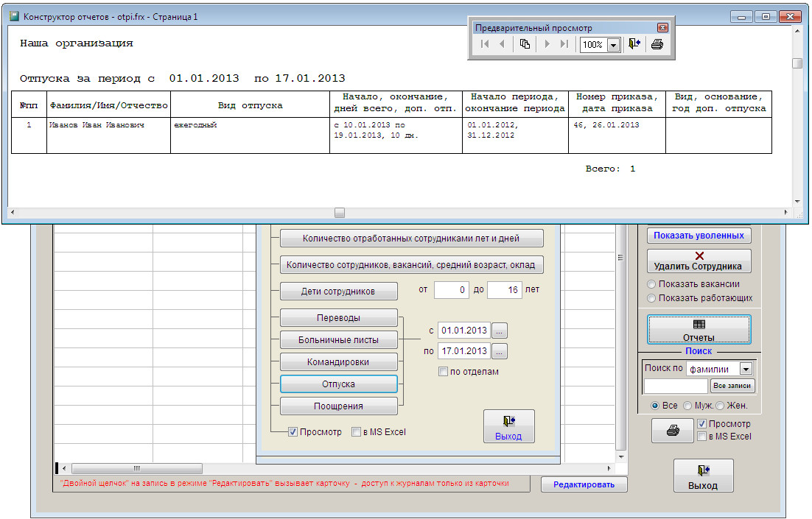Click the Редактировать button

584,484
